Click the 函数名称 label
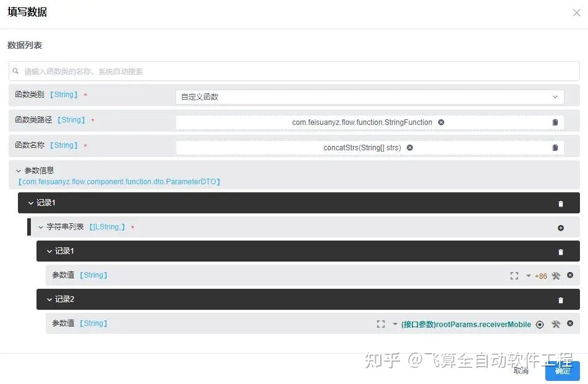The height and width of the screenshot is (384, 588). [30, 145]
